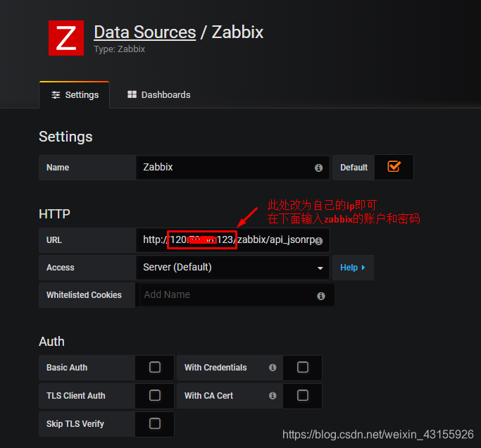Enable the With CA Cert checkbox
The image size is (481, 448).
tap(302, 395)
